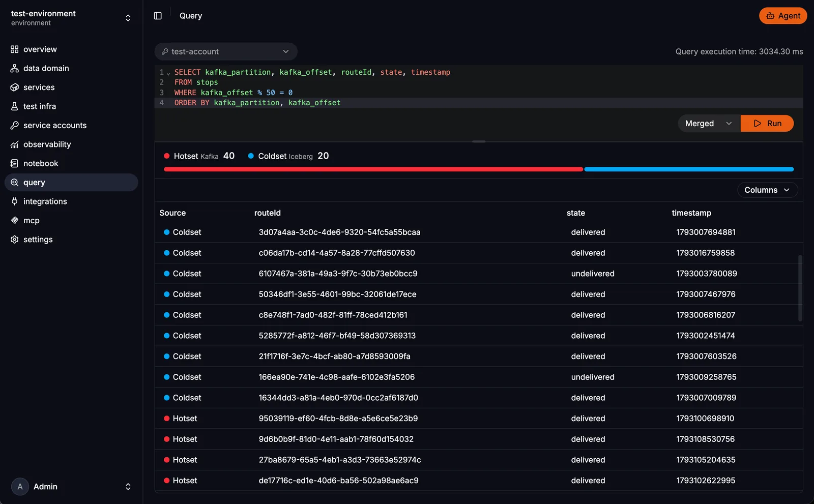Image resolution: width=814 pixels, height=504 pixels.
Task: Select routeId 21f1716f-3e7c-4bcf-ab80-a7d8593009fa
Action: click(334, 357)
